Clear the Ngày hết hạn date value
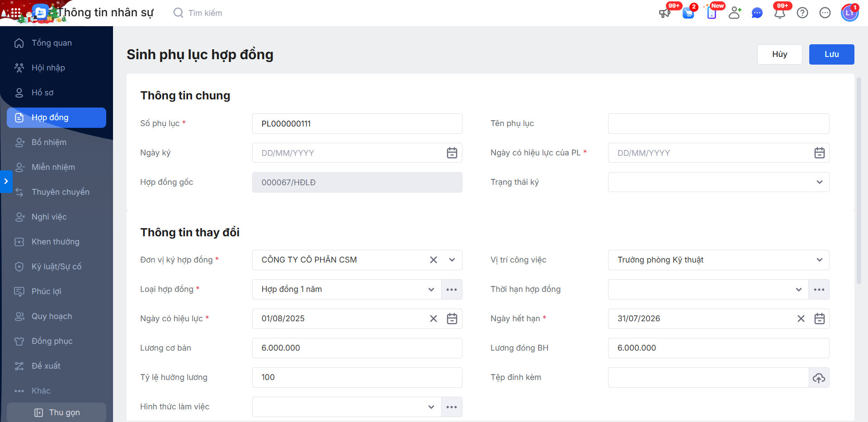The image size is (868, 422). click(801, 319)
